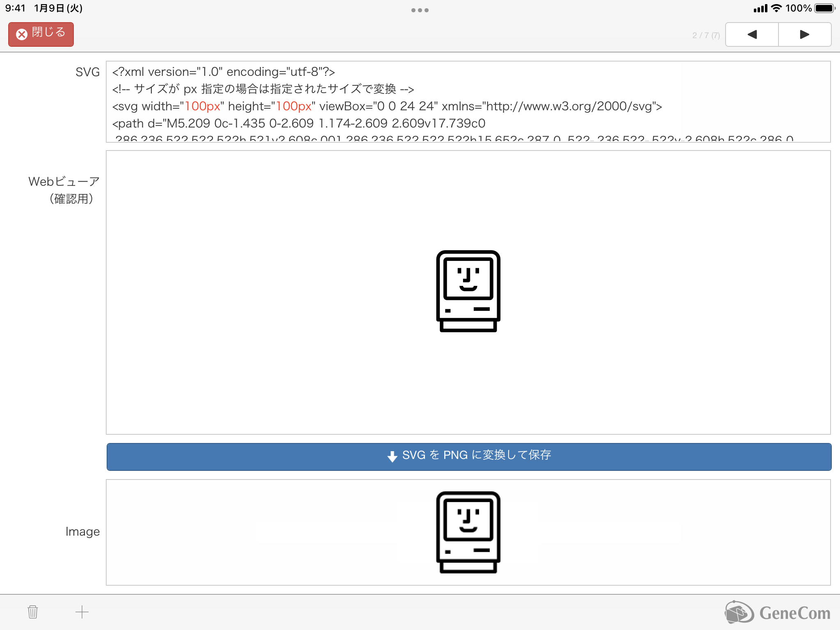Click the SVG field label
The width and height of the screenshot is (840, 630).
click(87, 72)
